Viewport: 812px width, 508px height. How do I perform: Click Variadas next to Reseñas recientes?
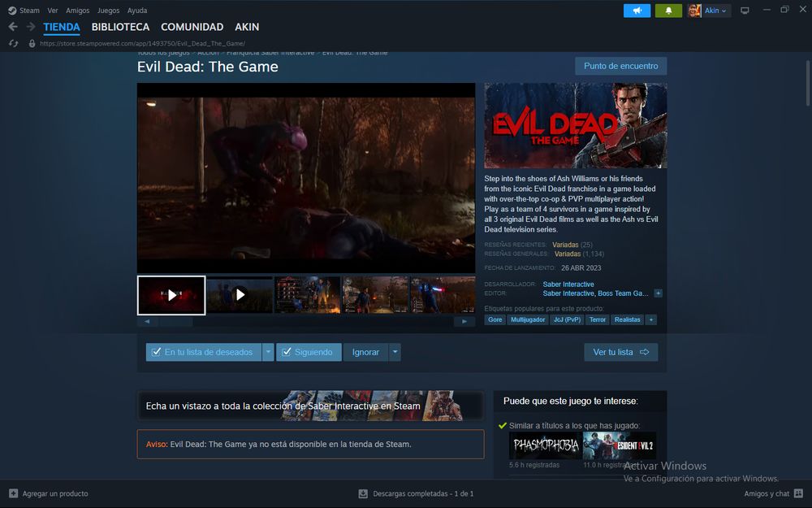565,245
